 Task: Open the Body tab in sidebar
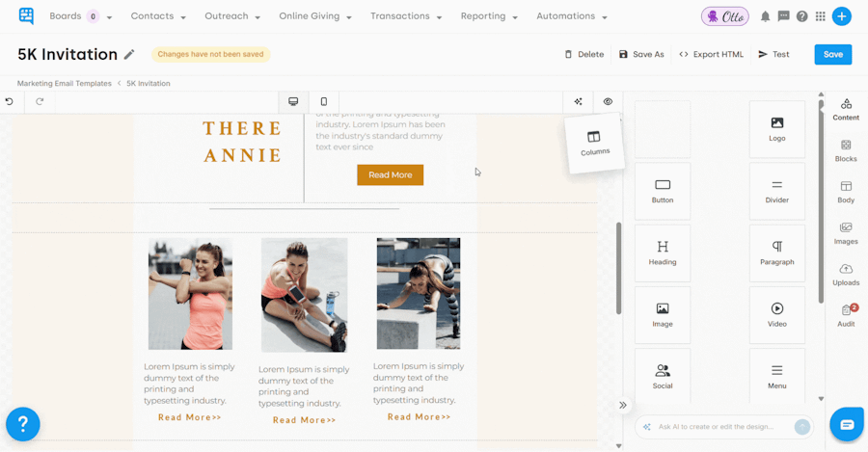pos(846,193)
